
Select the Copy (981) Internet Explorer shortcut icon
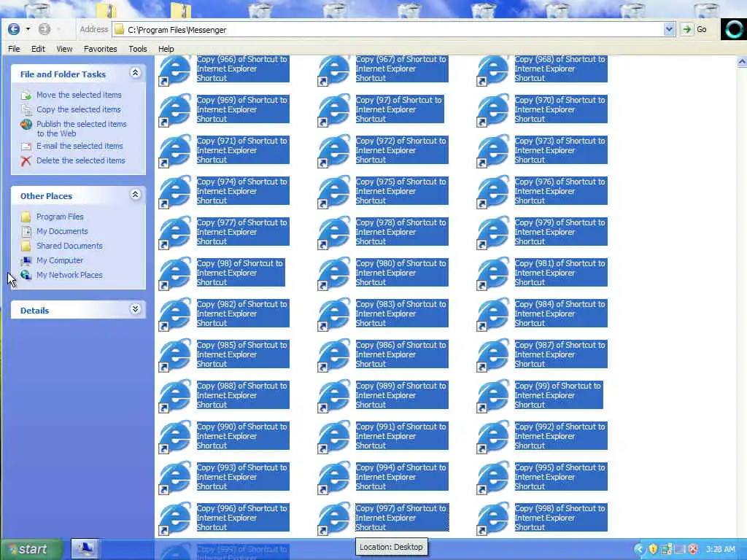coord(494,274)
